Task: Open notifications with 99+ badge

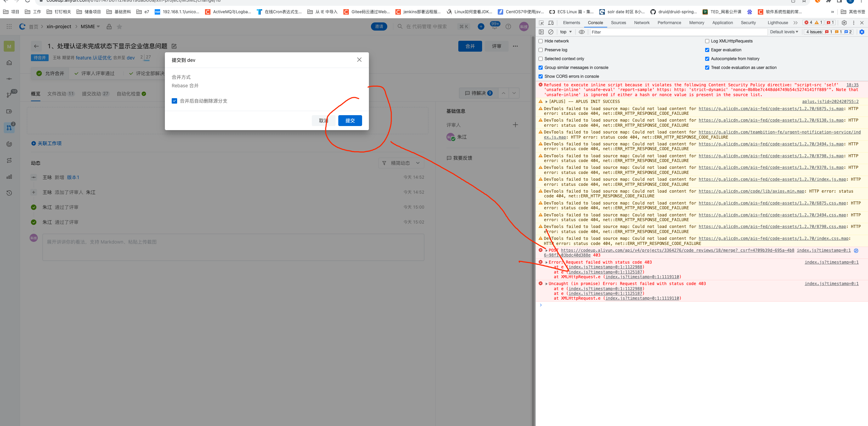Action: click(x=495, y=26)
